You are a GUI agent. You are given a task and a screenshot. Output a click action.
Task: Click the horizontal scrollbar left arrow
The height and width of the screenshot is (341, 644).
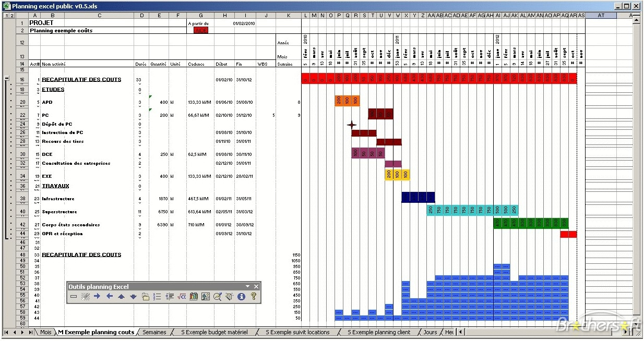(x=460, y=332)
